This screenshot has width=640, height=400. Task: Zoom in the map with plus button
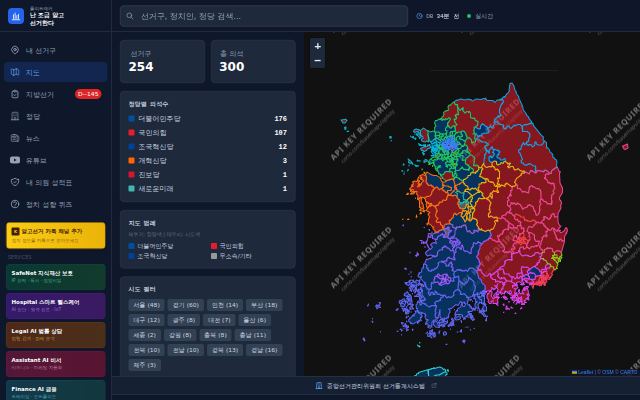coord(318,47)
